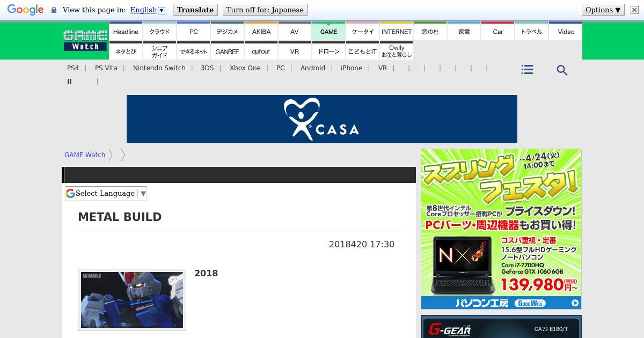
Task: Open the シニアガイド tab
Action: [x=159, y=52]
